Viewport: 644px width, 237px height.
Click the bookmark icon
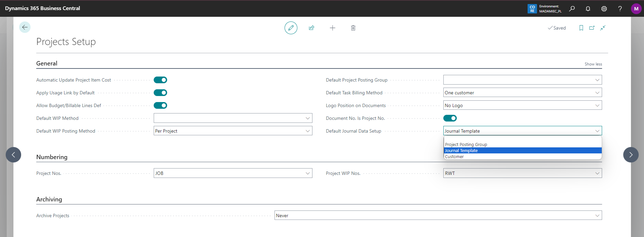click(x=581, y=28)
